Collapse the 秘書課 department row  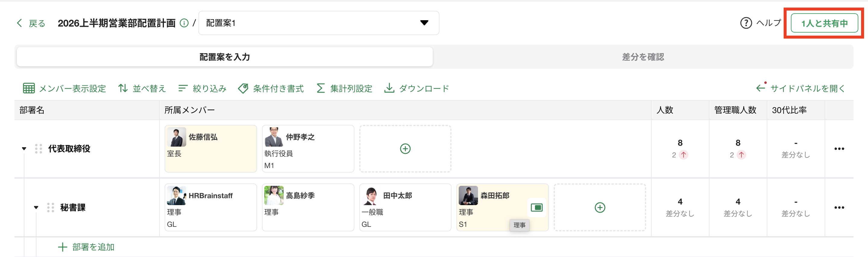point(36,208)
